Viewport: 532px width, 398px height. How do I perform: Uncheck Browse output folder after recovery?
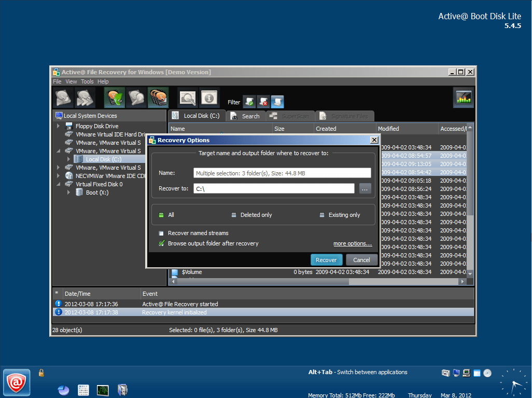coord(162,243)
